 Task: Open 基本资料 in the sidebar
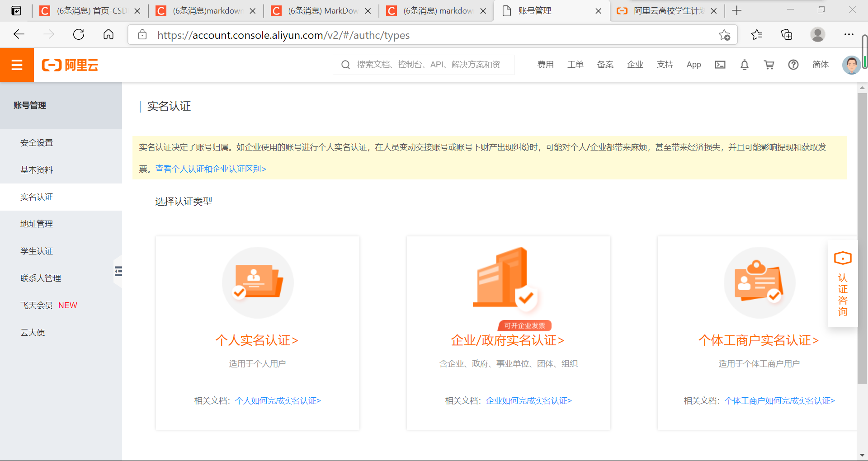[61, 170]
